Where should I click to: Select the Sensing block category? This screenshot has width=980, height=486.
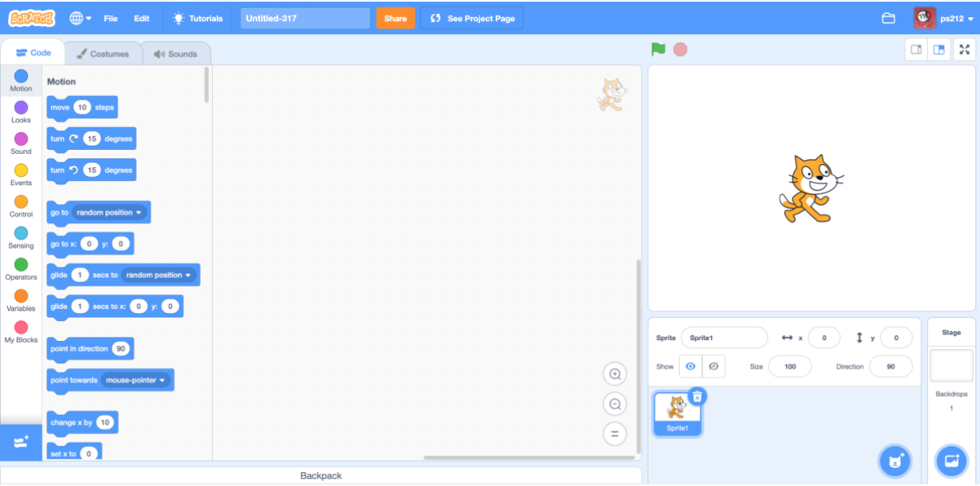tap(21, 237)
